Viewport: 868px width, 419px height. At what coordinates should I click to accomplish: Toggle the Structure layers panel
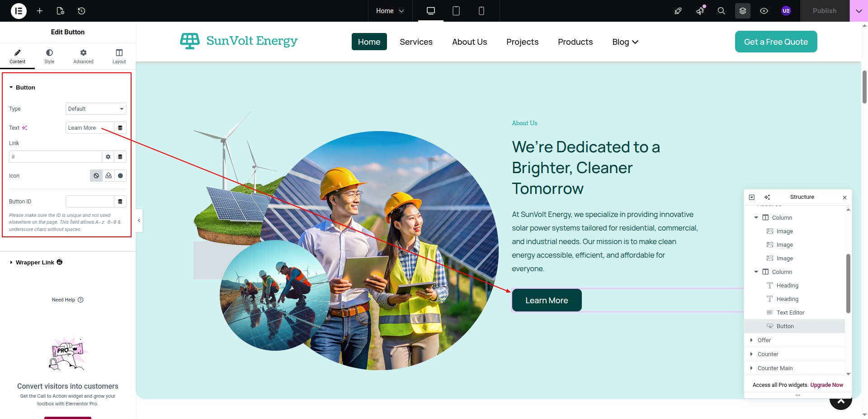pyautogui.click(x=742, y=11)
